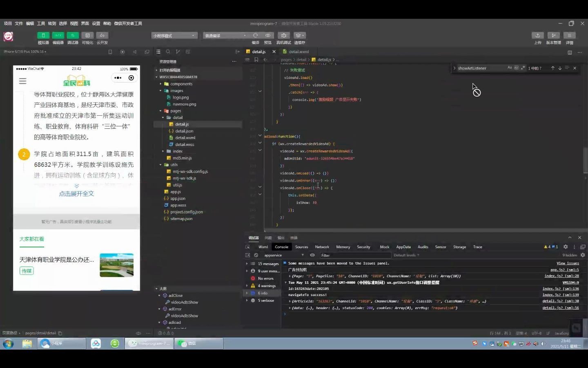The width and height of the screenshot is (588, 368).
Task: Switch to the AppData tab in devtools
Action: pyautogui.click(x=403, y=247)
